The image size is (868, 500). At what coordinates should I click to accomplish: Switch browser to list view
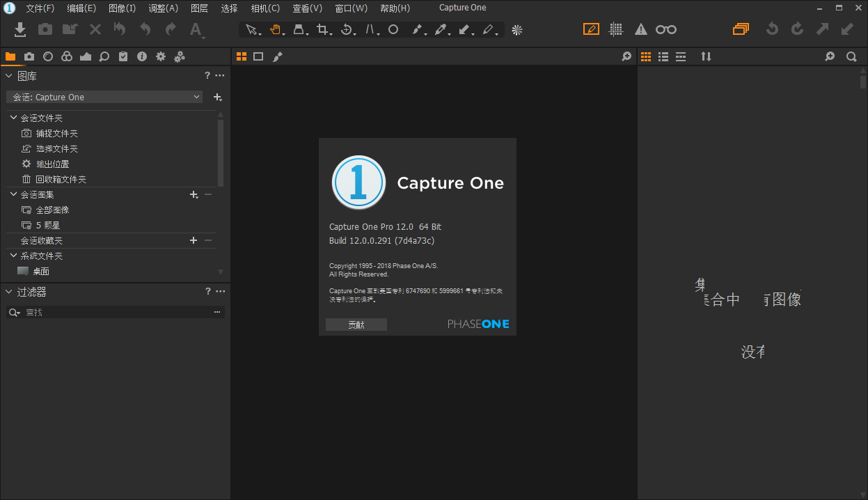tap(663, 56)
